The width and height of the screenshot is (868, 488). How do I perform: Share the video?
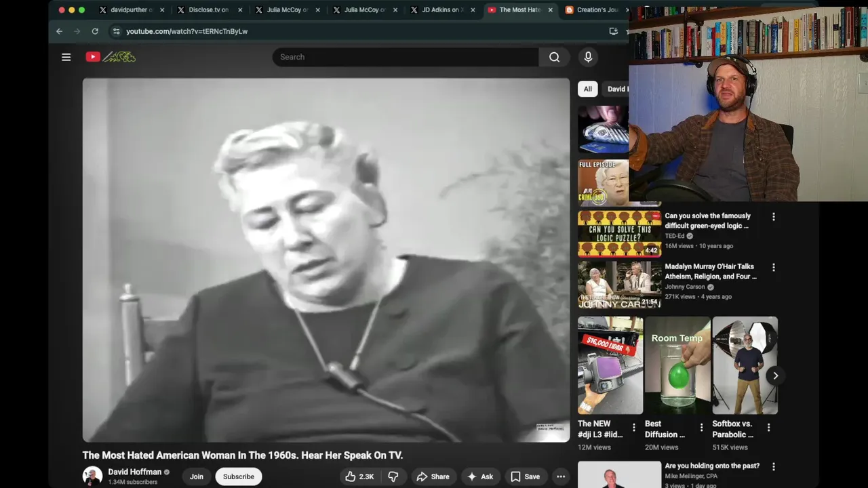point(433,476)
